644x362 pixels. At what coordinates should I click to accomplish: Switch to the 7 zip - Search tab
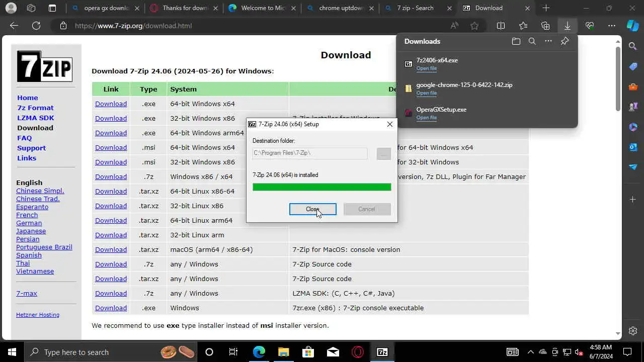click(418, 8)
